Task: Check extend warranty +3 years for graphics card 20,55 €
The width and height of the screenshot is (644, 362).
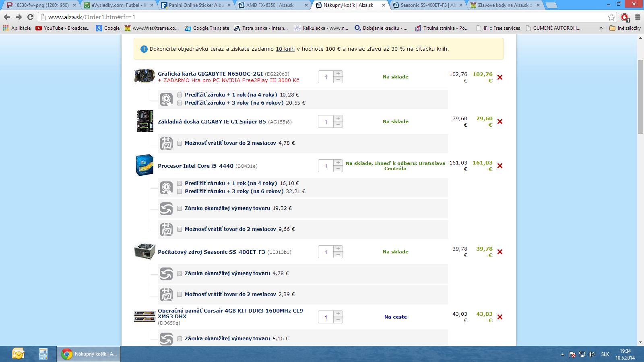Action: pos(180,103)
